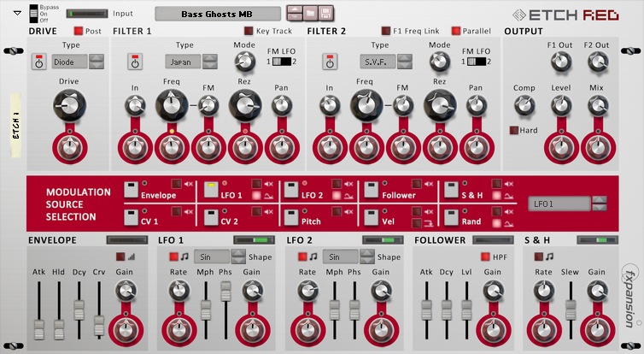Click the Filter 1 Mode knob
This screenshot has height=354, width=644.
(244, 62)
